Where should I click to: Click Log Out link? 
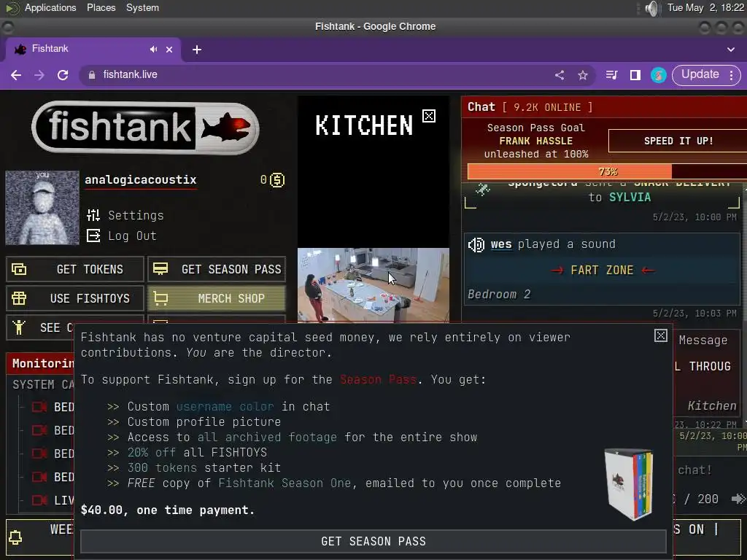pyautogui.click(x=132, y=236)
